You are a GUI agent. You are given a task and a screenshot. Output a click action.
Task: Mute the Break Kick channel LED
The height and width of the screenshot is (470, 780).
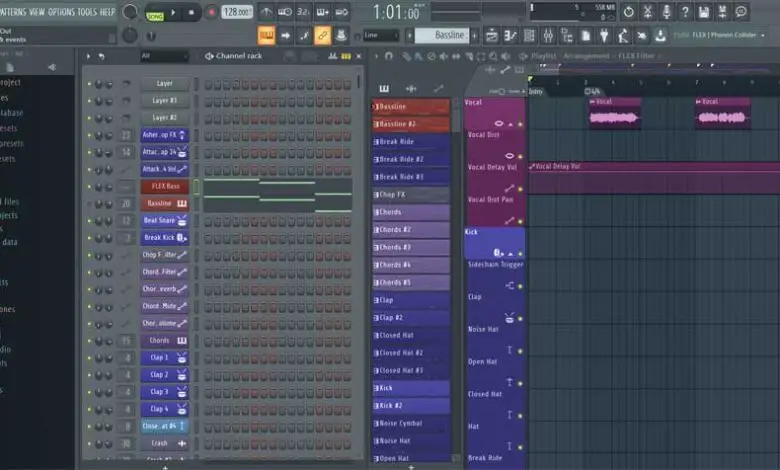(89, 238)
